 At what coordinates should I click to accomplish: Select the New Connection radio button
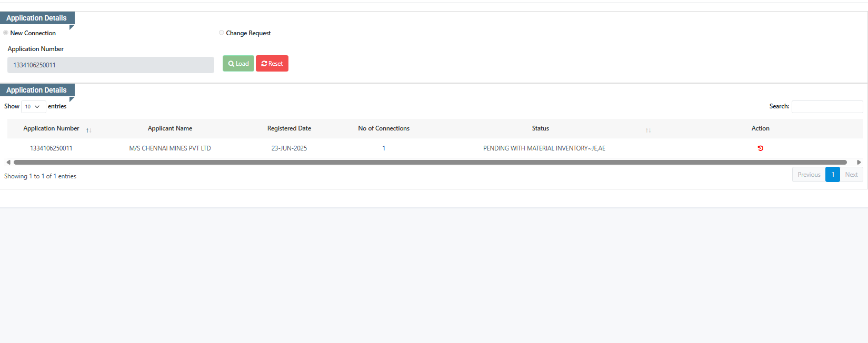click(x=6, y=33)
